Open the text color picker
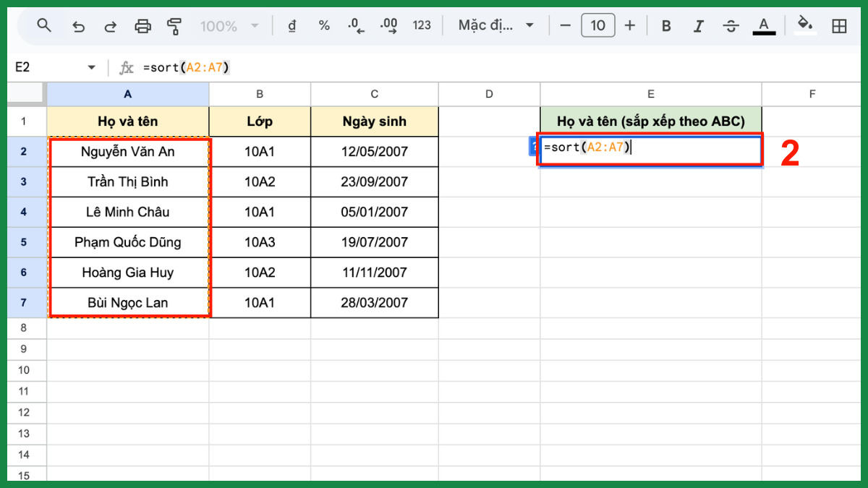The width and height of the screenshot is (868, 488). point(763,26)
